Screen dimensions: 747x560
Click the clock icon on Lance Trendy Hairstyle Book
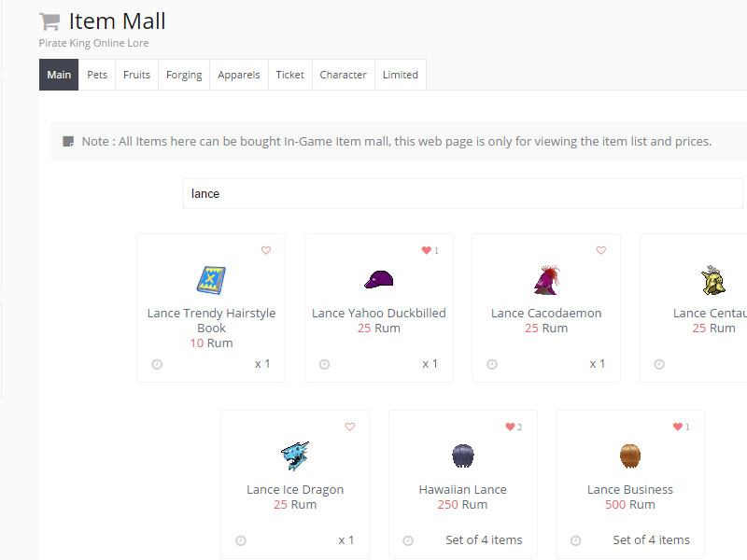[157, 364]
